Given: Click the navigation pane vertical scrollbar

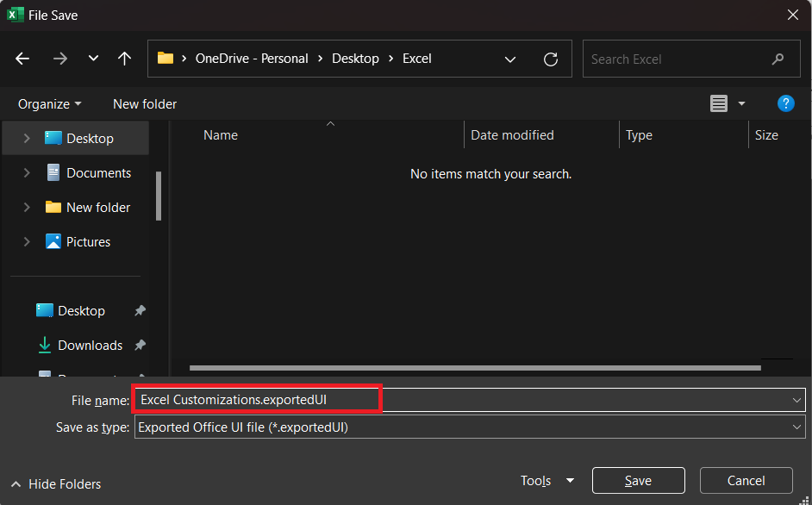Looking at the screenshot, I should coord(159,196).
